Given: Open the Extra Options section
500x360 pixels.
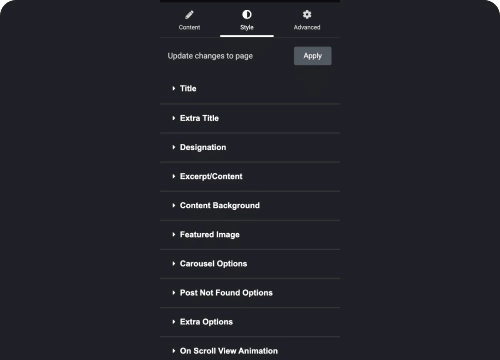Looking at the screenshot, I should point(250,322).
